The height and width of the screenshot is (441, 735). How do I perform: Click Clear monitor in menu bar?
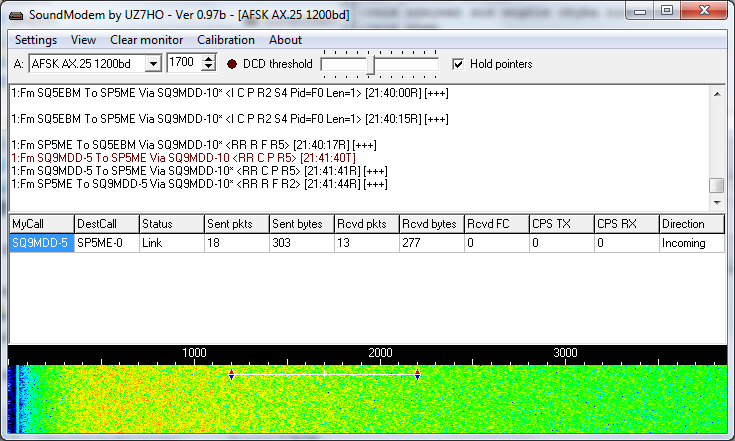point(146,40)
